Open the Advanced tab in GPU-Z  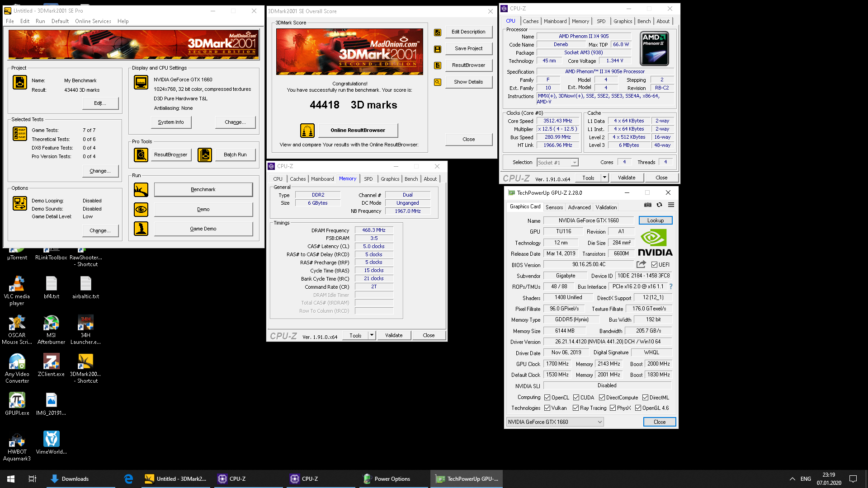[x=579, y=207]
